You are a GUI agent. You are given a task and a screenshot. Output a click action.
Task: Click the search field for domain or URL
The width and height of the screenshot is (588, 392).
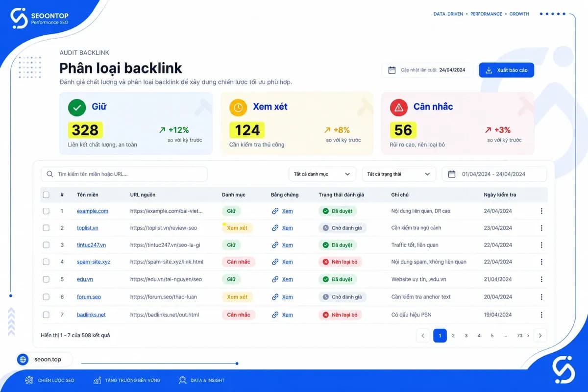coord(124,174)
